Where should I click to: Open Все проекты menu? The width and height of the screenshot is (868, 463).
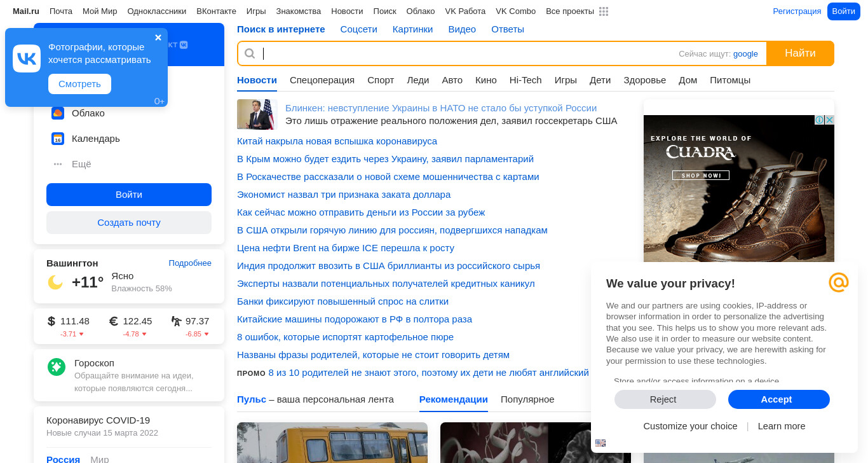tap(570, 11)
